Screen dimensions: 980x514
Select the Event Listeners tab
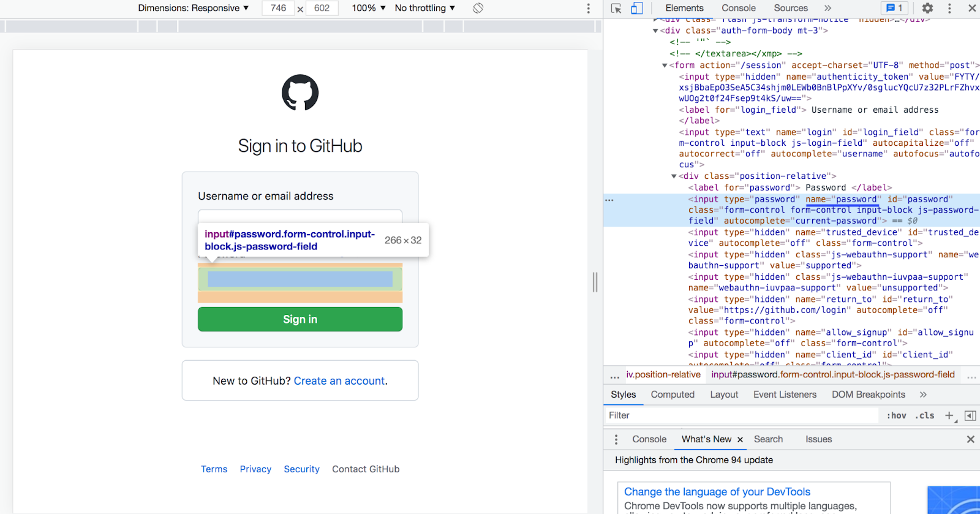[x=785, y=395]
